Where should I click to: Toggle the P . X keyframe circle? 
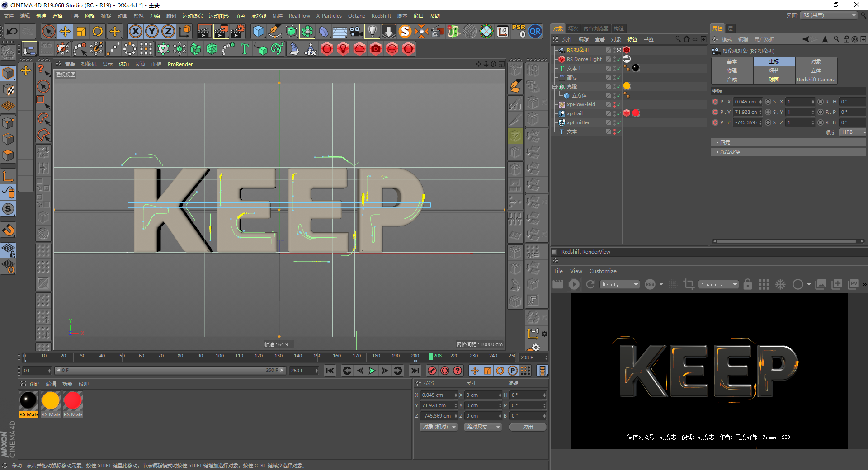pos(715,102)
